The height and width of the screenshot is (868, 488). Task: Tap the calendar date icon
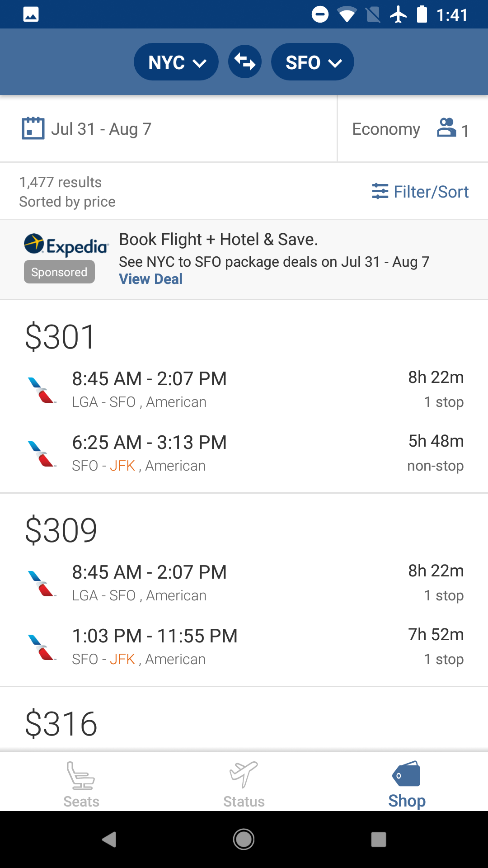point(33,128)
